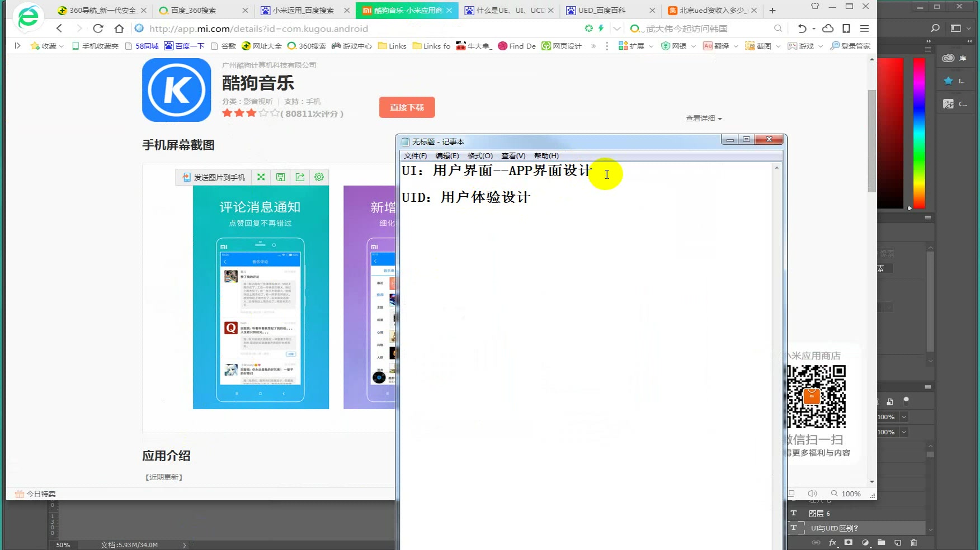Screen dimensions: 980x550
Task: Expand the 截图 screenshot dropdown
Action: [778, 46]
